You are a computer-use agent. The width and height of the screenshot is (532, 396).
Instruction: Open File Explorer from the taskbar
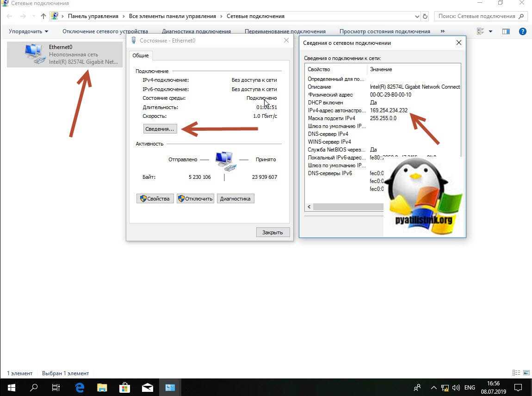(x=102, y=387)
